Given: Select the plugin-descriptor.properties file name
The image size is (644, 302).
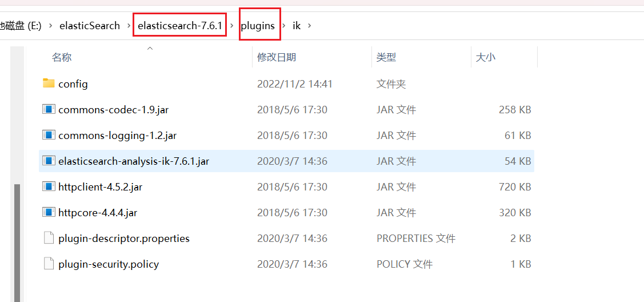Looking at the screenshot, I should click(124, 239).
